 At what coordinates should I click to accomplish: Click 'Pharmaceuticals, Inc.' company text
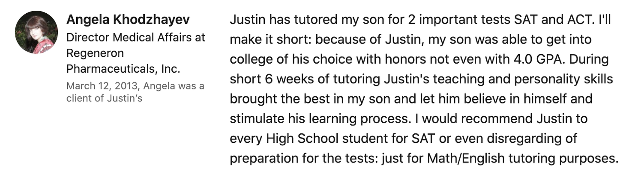[x=123, y=69]
